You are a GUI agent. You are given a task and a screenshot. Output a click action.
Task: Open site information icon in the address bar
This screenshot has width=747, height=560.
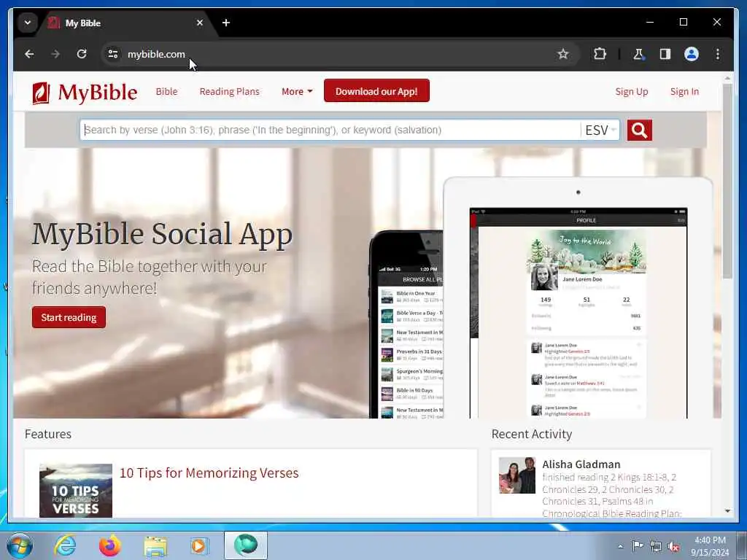pos(113,54)
